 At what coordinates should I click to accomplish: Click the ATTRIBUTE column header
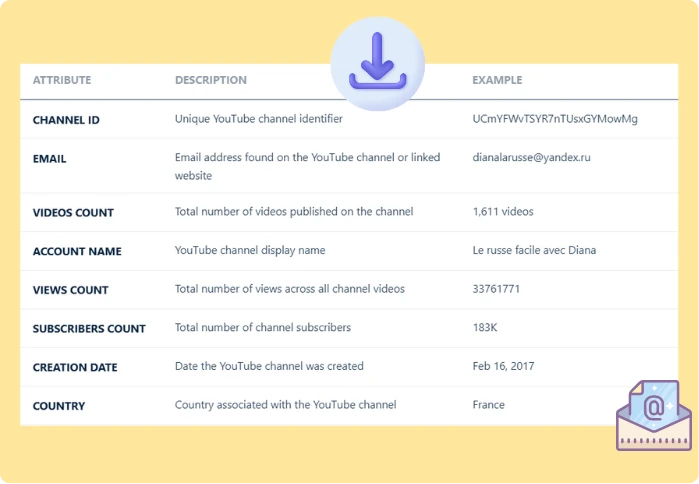[62, 80]
